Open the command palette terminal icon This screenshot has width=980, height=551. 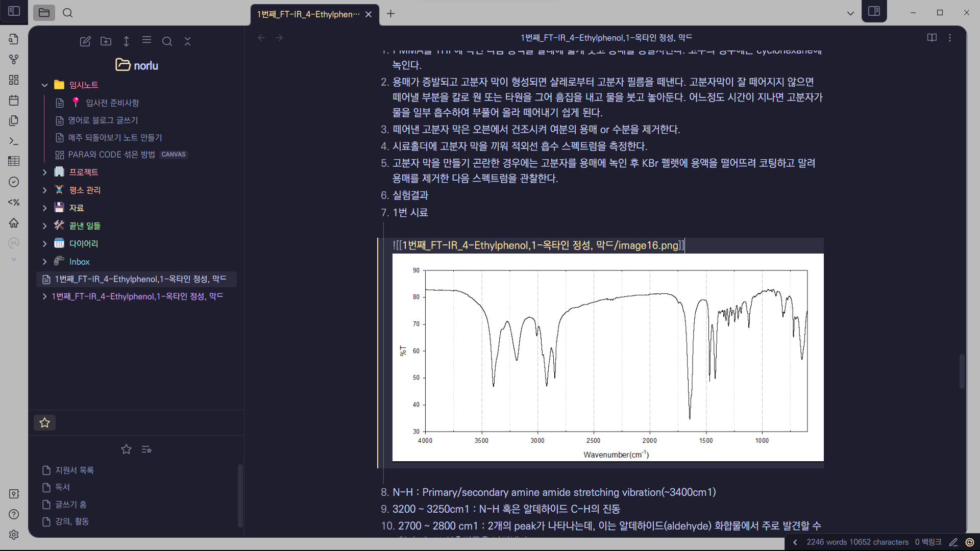coord(14,141)
